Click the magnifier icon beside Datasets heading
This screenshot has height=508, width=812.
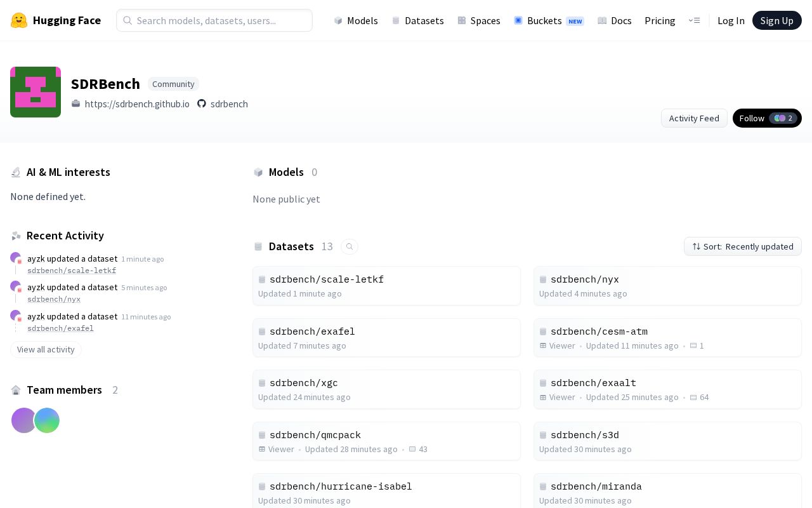[x=350, y=246]
